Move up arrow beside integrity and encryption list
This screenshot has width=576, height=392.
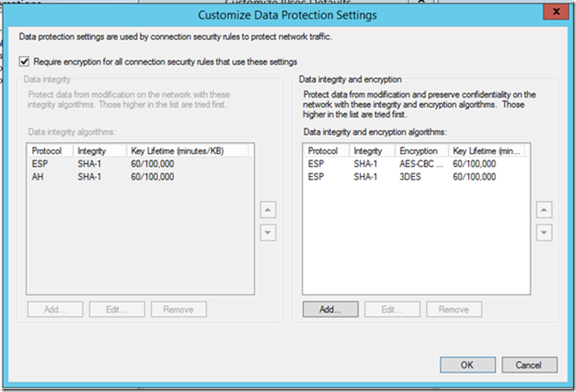tap(544, 210)
